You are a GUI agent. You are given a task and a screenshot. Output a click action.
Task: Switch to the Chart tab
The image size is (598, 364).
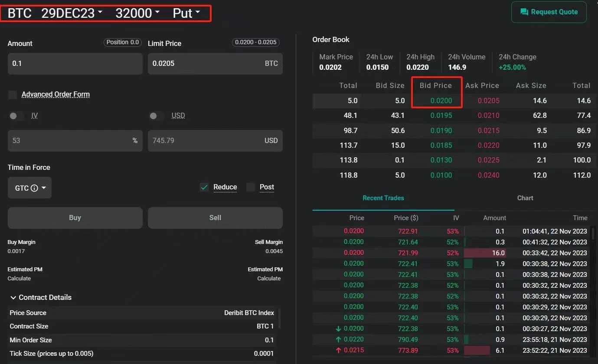click(x=525, y=198)
